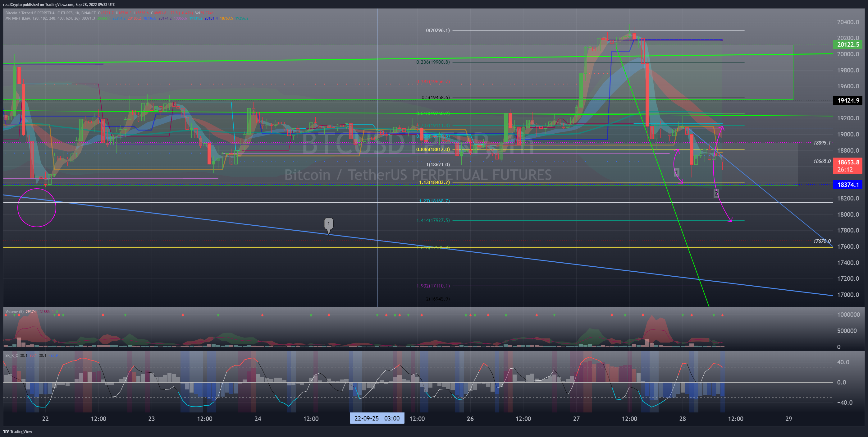Click date 27 on the time axis
Image resolution: width=868 pixels, height=437 pixels.
577,419
